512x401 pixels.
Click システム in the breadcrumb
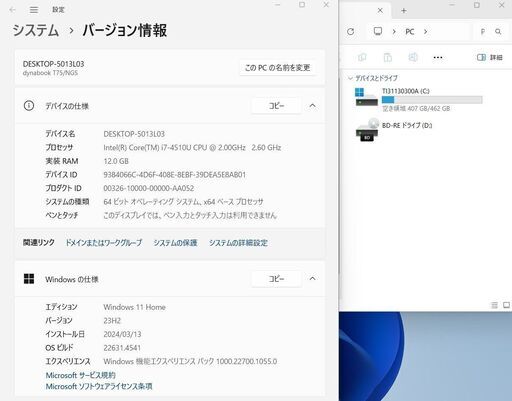point(36,30)
